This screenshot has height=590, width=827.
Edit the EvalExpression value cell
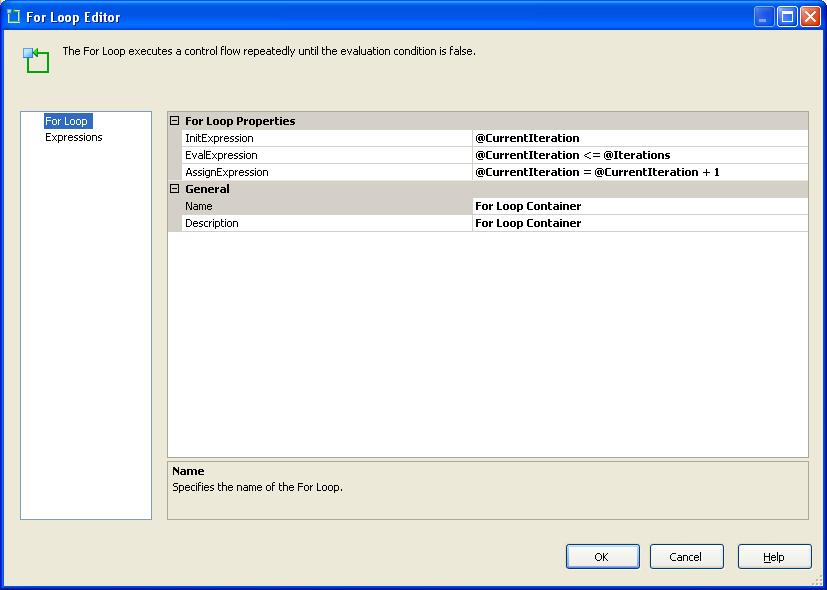(640, 155)
